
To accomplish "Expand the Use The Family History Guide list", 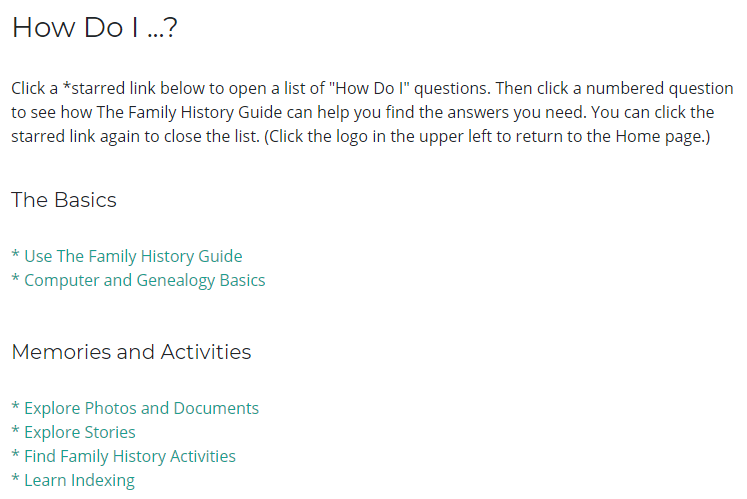I will point(133,256).
